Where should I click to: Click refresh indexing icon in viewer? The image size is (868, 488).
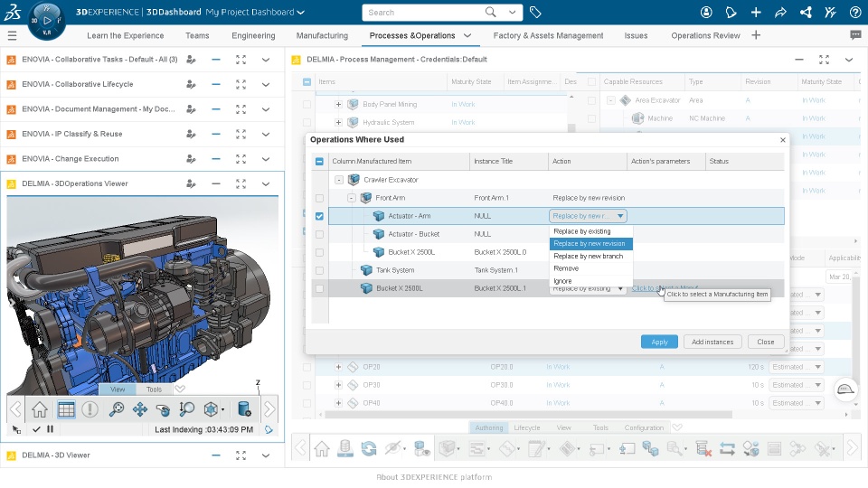coord(269,429)
